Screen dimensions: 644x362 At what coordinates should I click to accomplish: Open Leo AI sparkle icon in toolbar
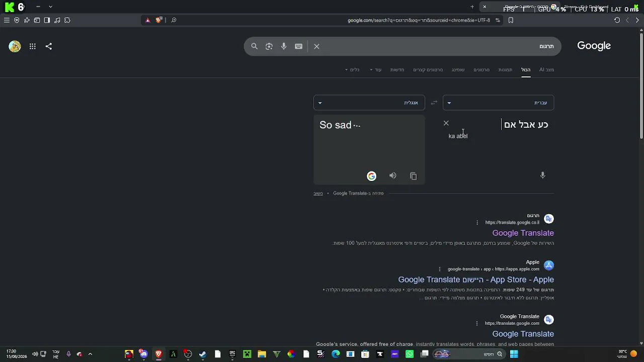pos(27,20)
